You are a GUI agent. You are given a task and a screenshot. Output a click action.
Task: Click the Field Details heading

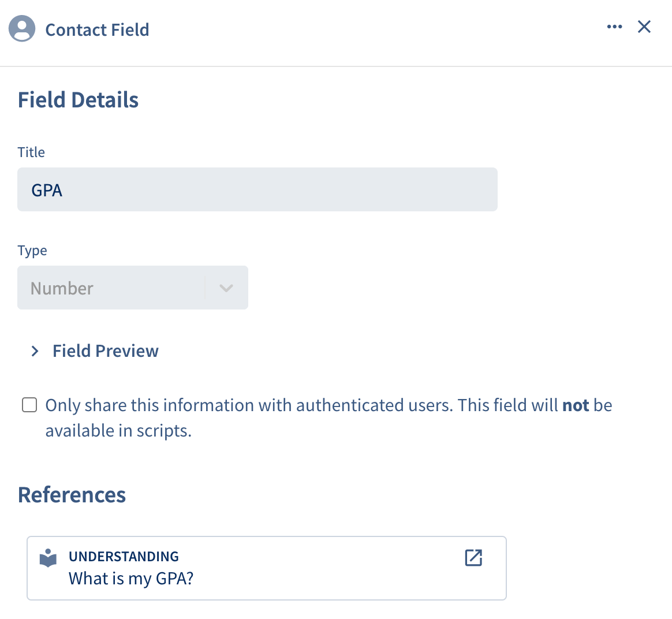click(78, 100)
